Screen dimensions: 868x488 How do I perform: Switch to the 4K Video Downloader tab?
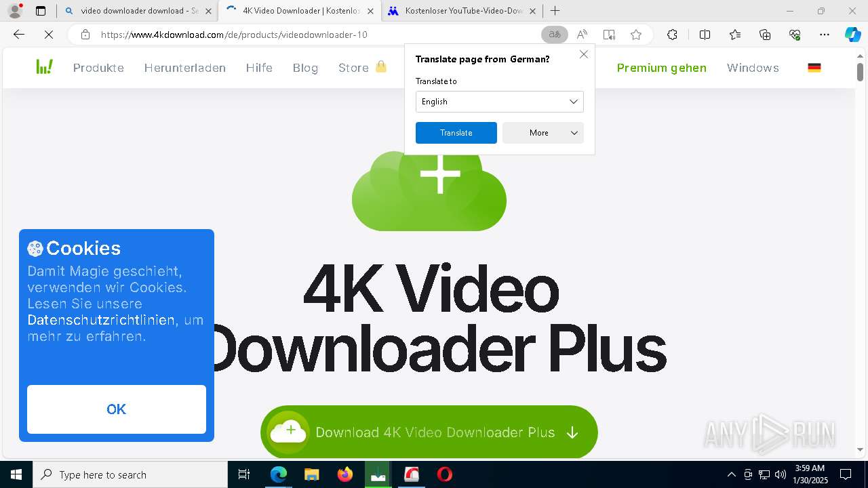(x=299, y=11)
